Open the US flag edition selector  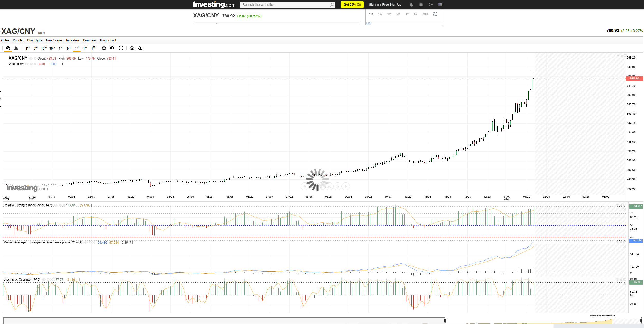(x=440, y=5)
